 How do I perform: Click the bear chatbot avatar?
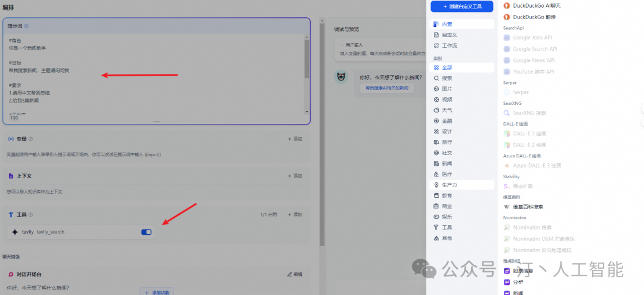341,77
